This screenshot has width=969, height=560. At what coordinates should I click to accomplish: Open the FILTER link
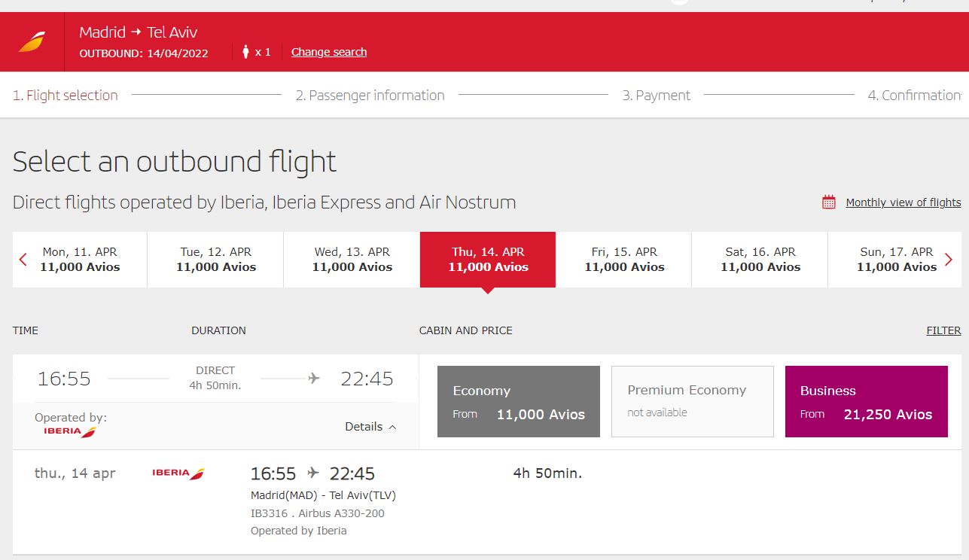pyautogui.click(x=943, y=330)
